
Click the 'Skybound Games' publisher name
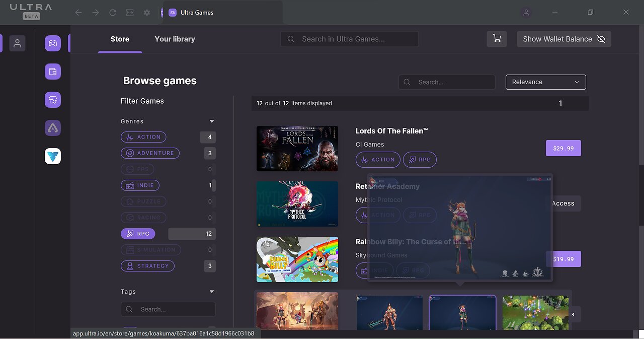[381, 255]
